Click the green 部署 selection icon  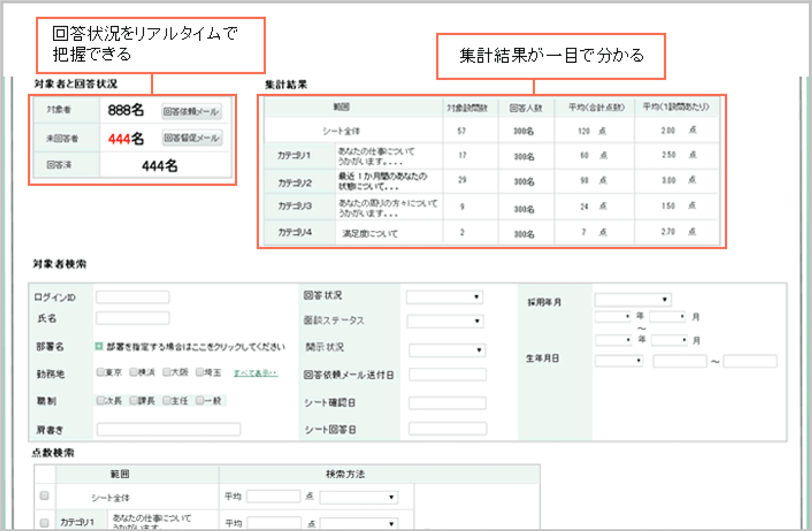(x=99, y=347)
